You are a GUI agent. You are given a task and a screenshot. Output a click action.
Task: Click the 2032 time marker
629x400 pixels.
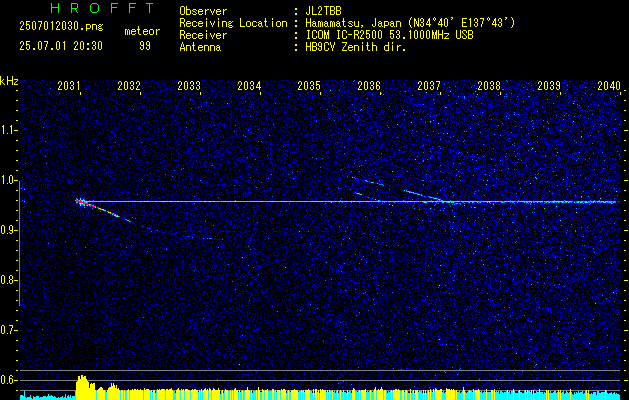coord(129,85)
